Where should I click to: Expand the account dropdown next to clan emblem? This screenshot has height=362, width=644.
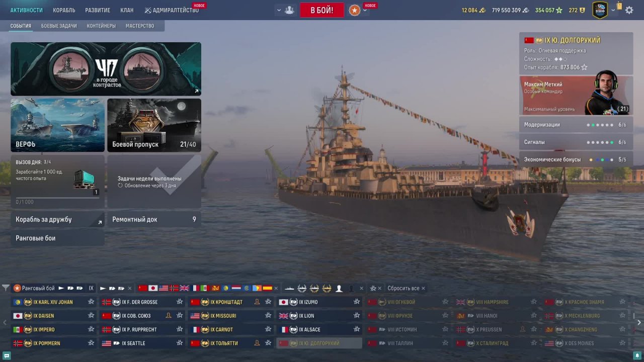pos(613,10)
